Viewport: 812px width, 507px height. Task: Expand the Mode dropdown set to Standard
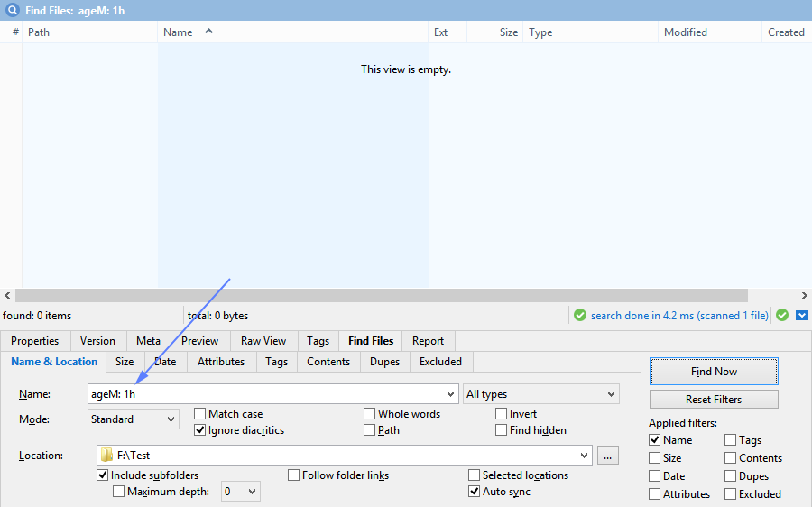pos(134,419)
